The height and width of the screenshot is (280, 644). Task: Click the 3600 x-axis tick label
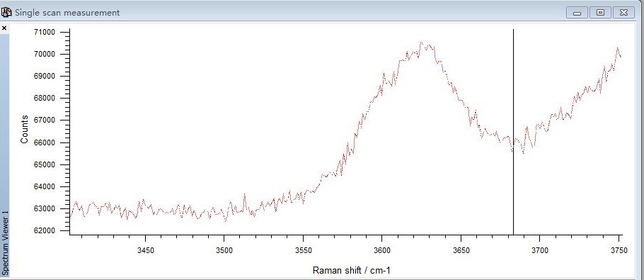click(381, 251)
